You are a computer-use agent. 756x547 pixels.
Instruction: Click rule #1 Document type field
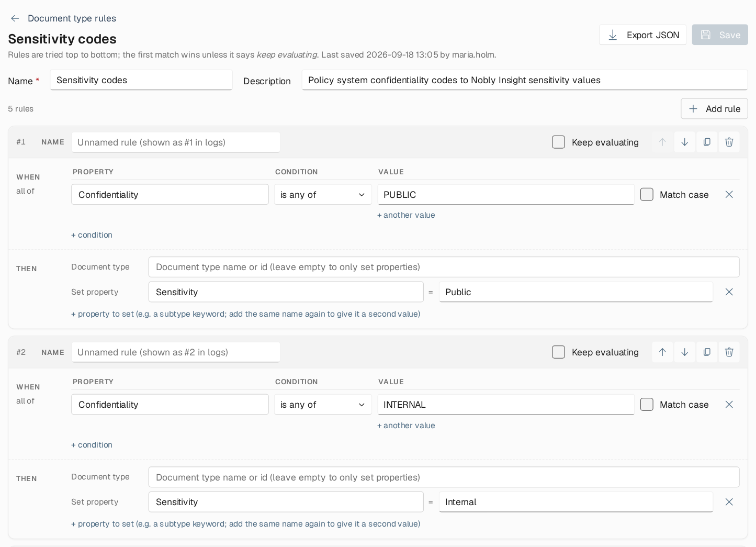[x=444, y=267]
